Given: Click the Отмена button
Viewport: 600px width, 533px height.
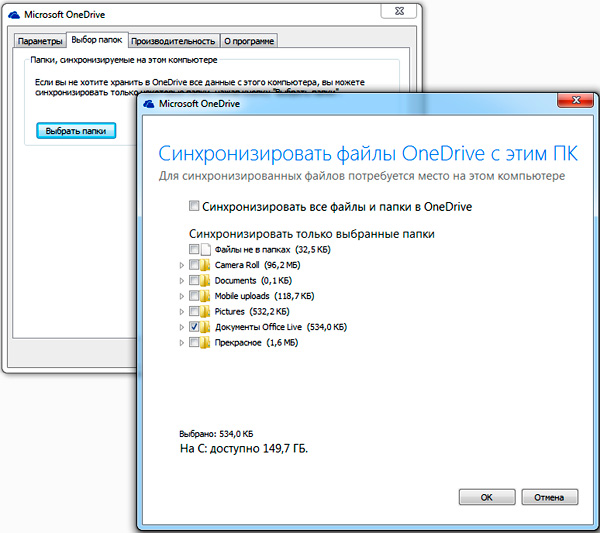Looking at the screenshot, I should point(549,497).
